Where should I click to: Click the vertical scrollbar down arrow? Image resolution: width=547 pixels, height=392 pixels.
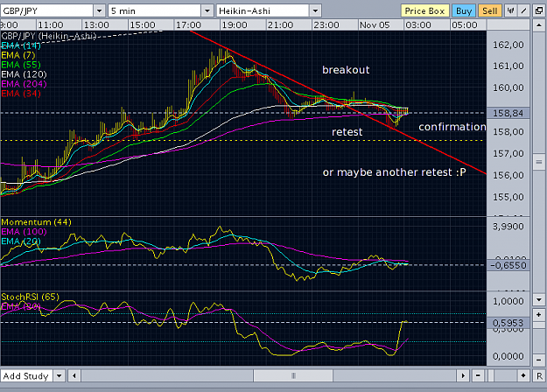539,299
